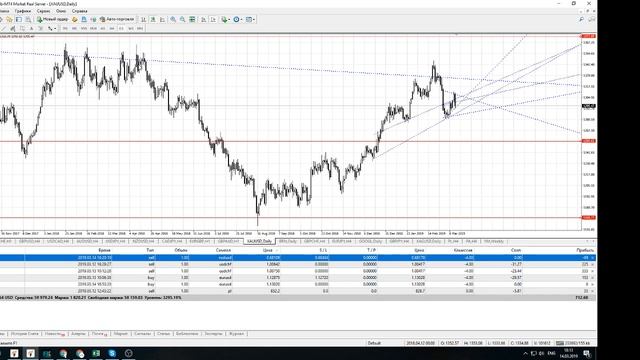Sort orders by Прибыль column header
This screenshot has height=360, width=640.
585,250
